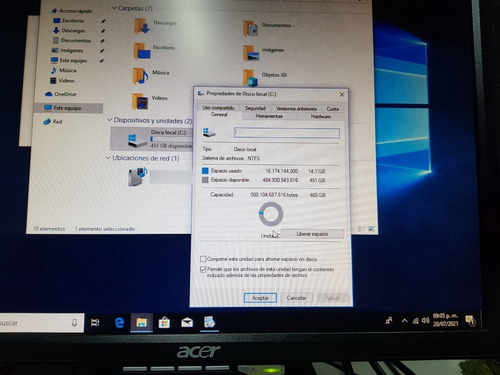Close the Propiedades de Disco local dialog

pyautogui.click(x=342, y=95)
